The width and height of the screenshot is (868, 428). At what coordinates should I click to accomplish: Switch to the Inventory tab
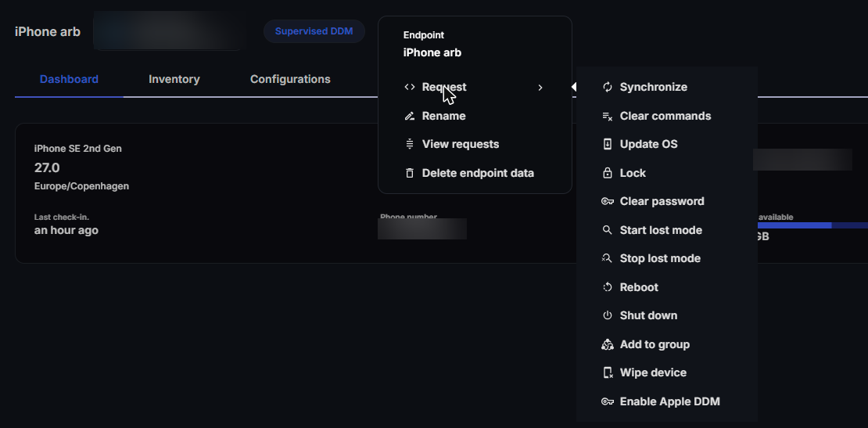tap(174, 79)
